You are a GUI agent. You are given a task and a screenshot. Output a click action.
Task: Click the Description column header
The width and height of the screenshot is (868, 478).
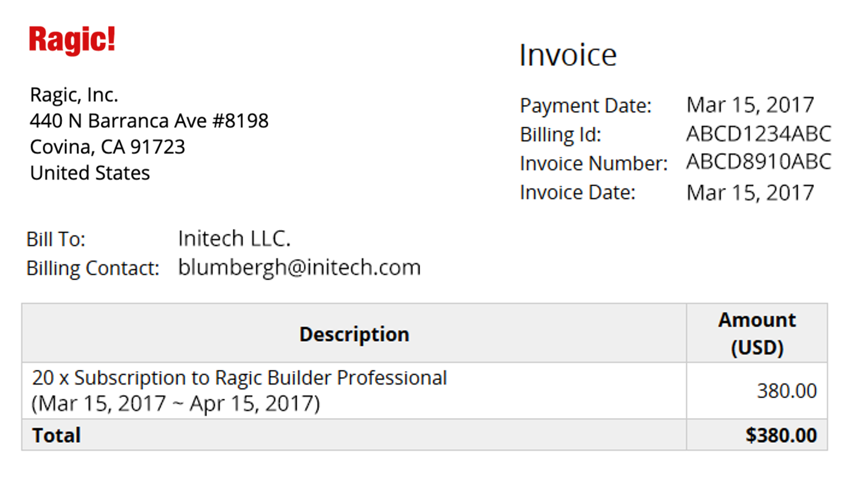(x=354, y=334)
